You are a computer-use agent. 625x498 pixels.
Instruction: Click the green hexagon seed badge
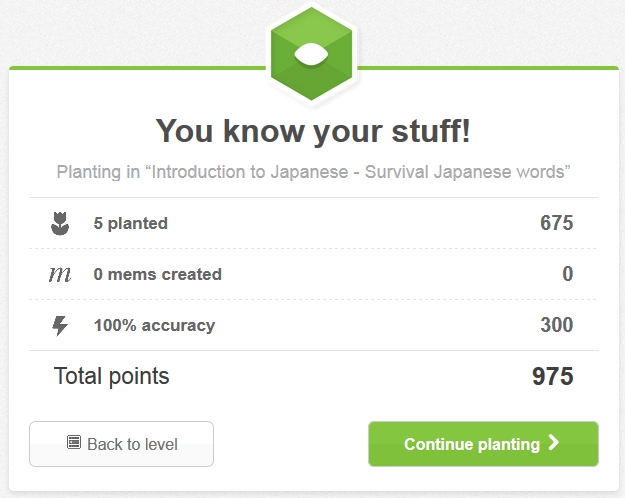point(311,54)
